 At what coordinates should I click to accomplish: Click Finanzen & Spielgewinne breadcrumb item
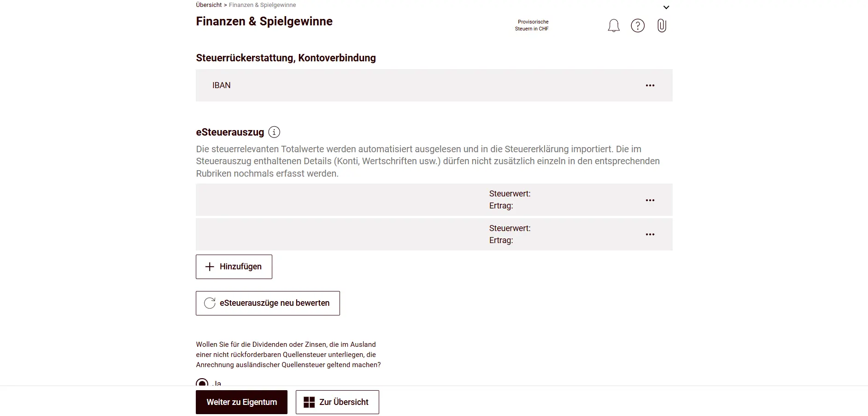(262, 5)
